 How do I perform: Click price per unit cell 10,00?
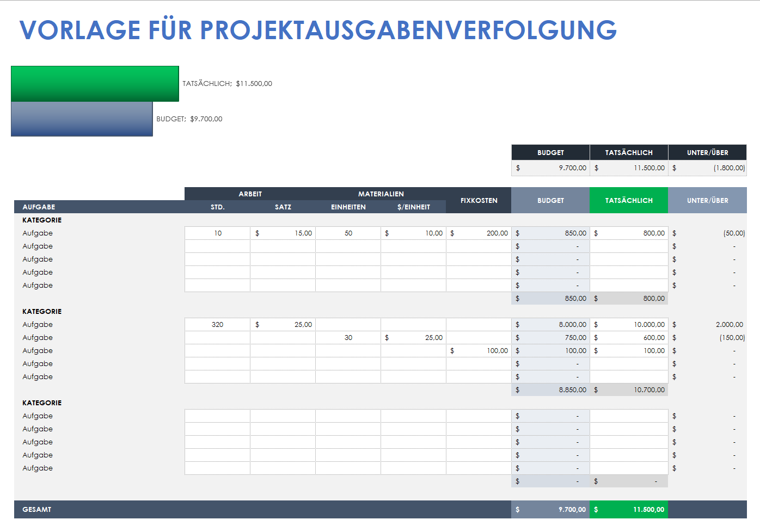[x=413, y=233]
